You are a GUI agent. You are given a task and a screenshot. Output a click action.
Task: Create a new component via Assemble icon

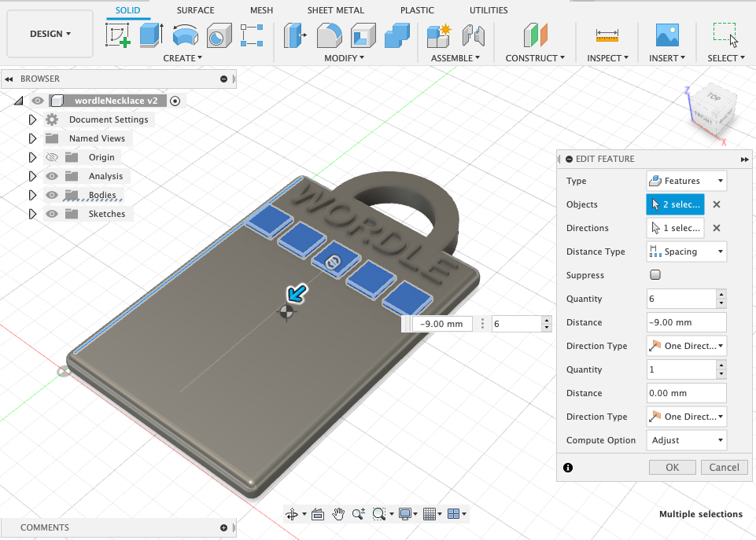pos(437,35)
